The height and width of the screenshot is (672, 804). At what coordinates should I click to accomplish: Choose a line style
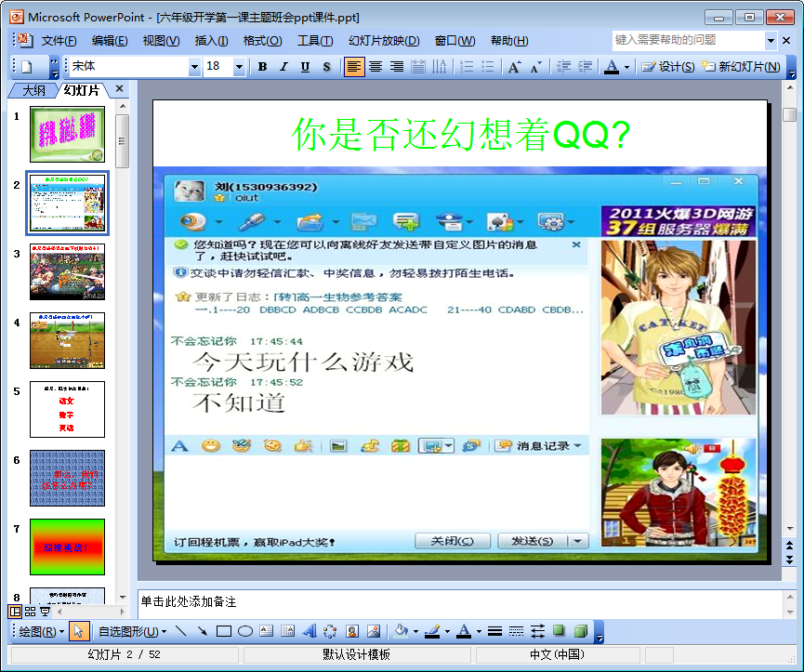point(494,631)
